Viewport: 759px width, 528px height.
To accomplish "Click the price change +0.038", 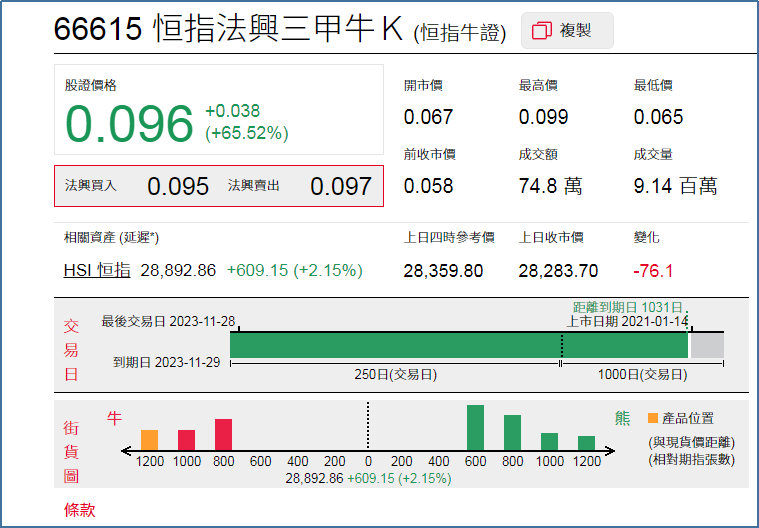I will [232, 111].
